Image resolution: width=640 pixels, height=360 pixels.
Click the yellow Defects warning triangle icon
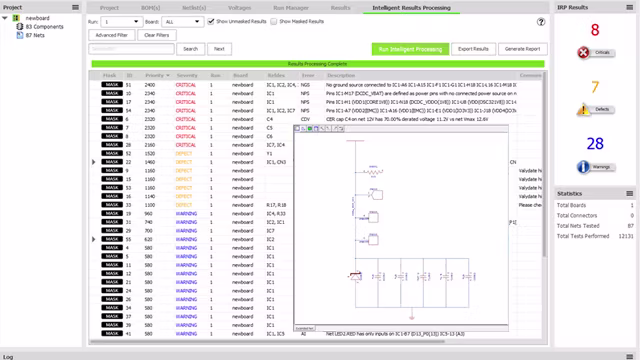tap(583, 109)
